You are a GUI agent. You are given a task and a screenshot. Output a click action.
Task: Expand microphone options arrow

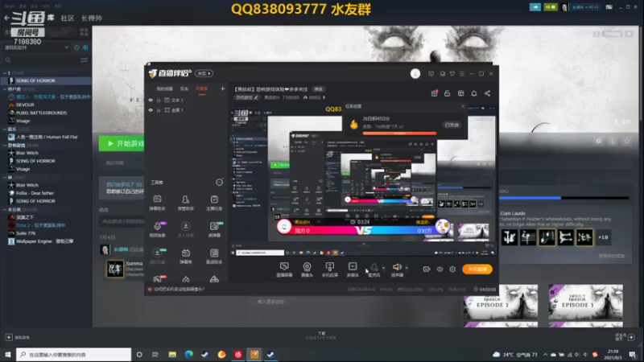(384, 268)
